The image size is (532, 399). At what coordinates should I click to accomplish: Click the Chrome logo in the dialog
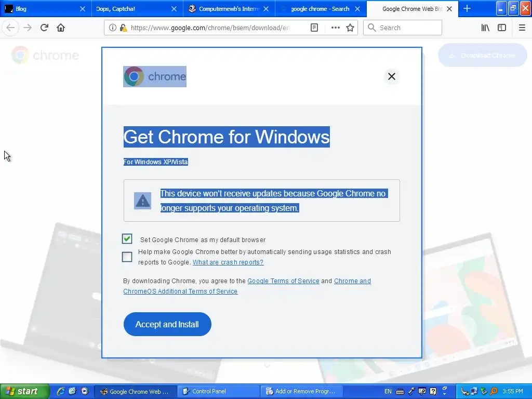(x=155, y=76)
